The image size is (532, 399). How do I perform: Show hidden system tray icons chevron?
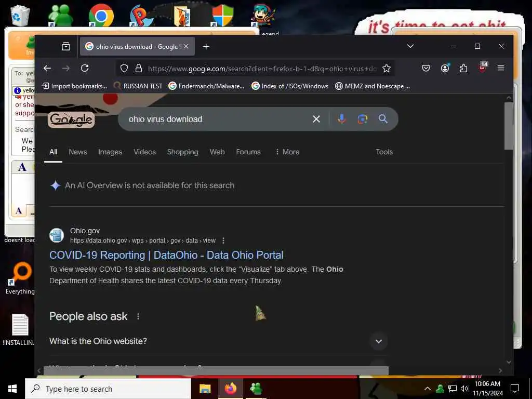pyautogui.click(x=428, y=389)
